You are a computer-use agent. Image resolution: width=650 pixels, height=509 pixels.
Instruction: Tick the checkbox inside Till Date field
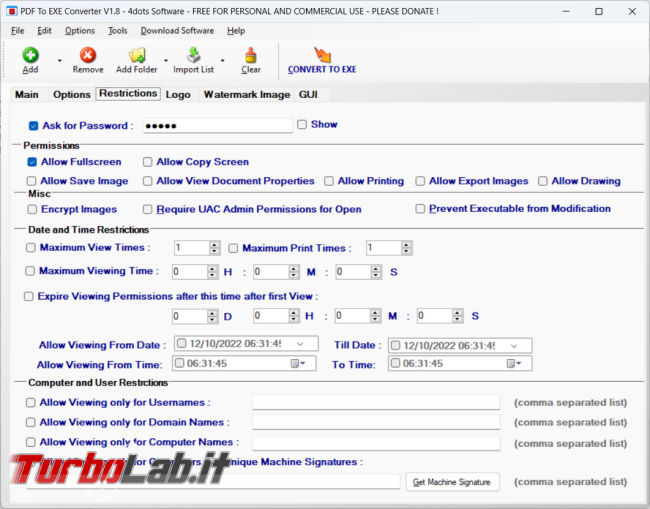pos(395,345)
